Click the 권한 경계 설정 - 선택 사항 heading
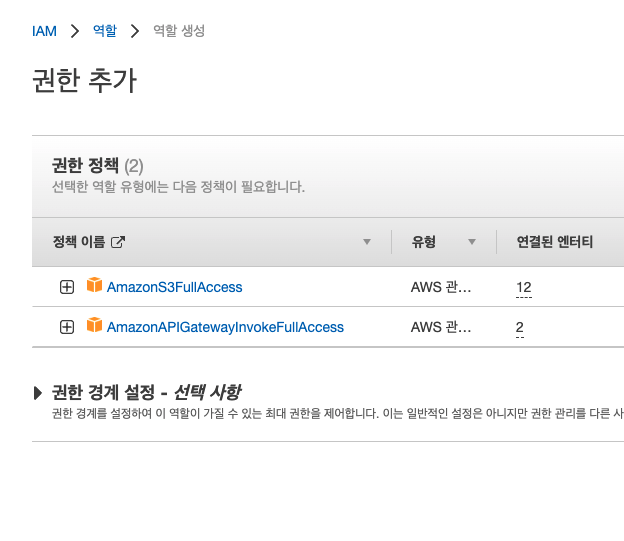The image size is (624, 541). coord(146,393)
